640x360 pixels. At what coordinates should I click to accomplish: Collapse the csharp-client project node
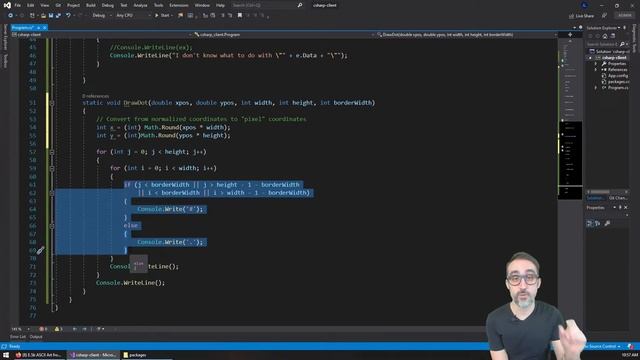(590, 58)
